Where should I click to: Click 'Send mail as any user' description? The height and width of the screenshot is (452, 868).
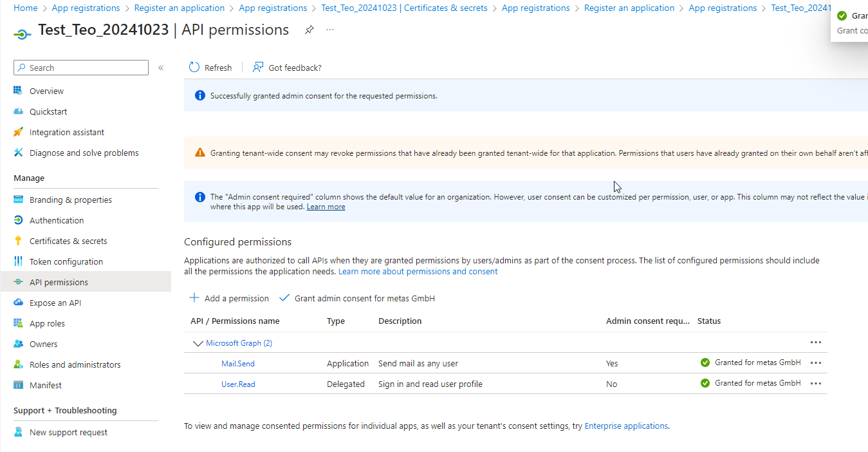point(418,364)
